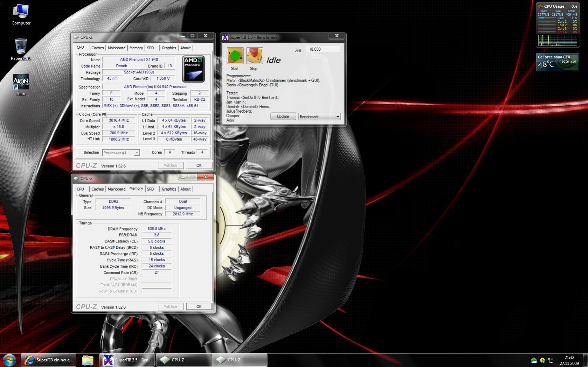Select SPD tab in the CPU-Z memory window
Screen dimensions: 588x367
151,189
